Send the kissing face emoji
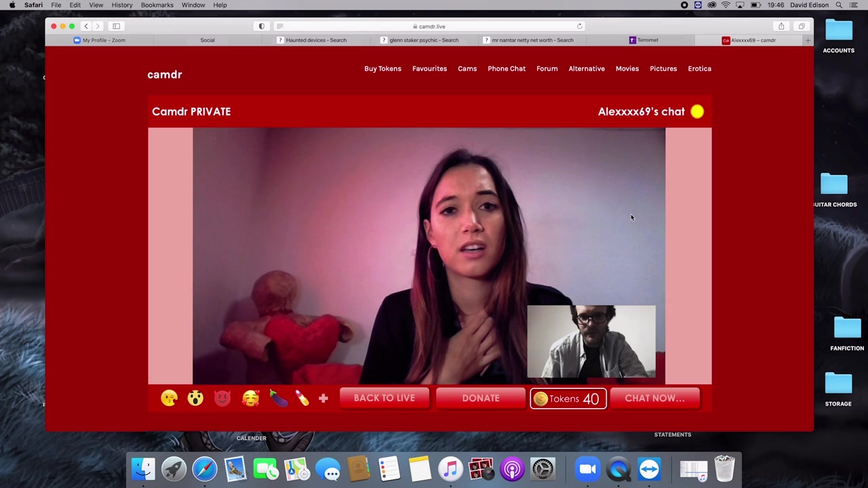 pyautogui.click(x=169, y=399)
